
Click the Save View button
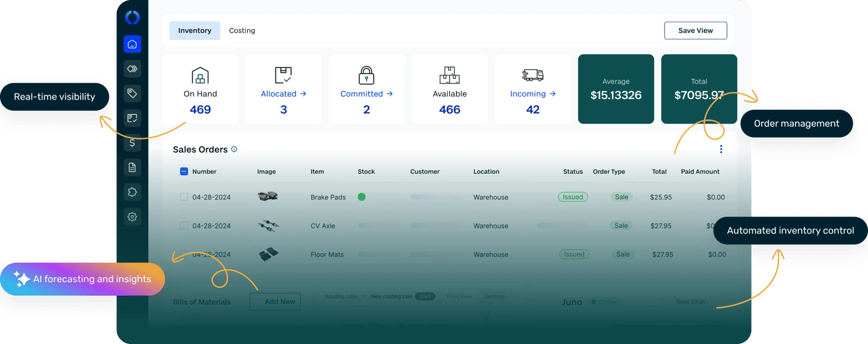(695, 30)
